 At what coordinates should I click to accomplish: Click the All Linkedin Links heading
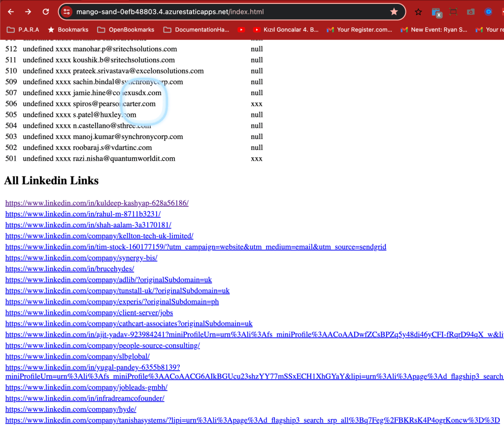pyautogui.click(x=51, y=180)
